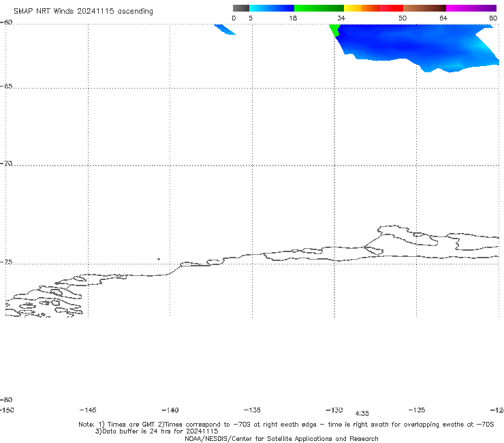This screenshot has width=504, height=443.
Task: Click the yellow segment of the color scale
Action: [x=353, y=8]
